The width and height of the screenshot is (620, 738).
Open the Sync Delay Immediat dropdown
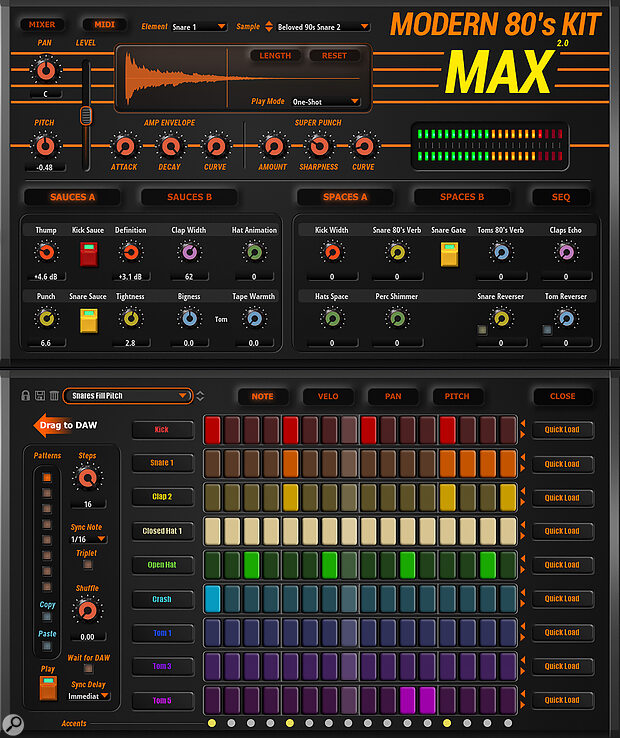(x=89, y=696)
